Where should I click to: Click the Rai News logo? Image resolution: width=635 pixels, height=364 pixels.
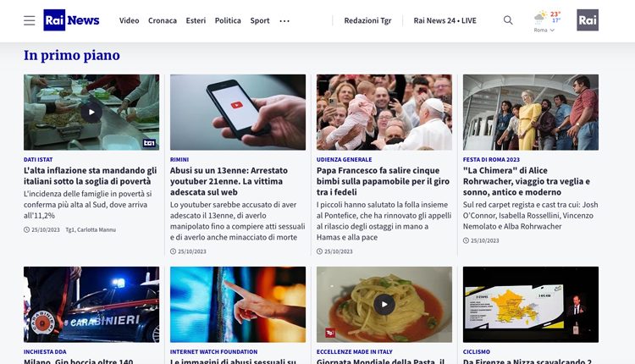(71, 20)
